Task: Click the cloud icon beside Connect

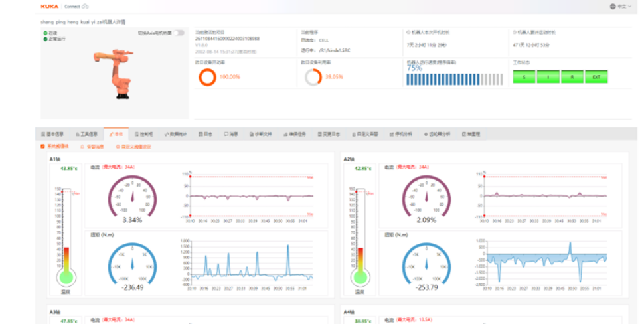Action: tap(85, 6)
